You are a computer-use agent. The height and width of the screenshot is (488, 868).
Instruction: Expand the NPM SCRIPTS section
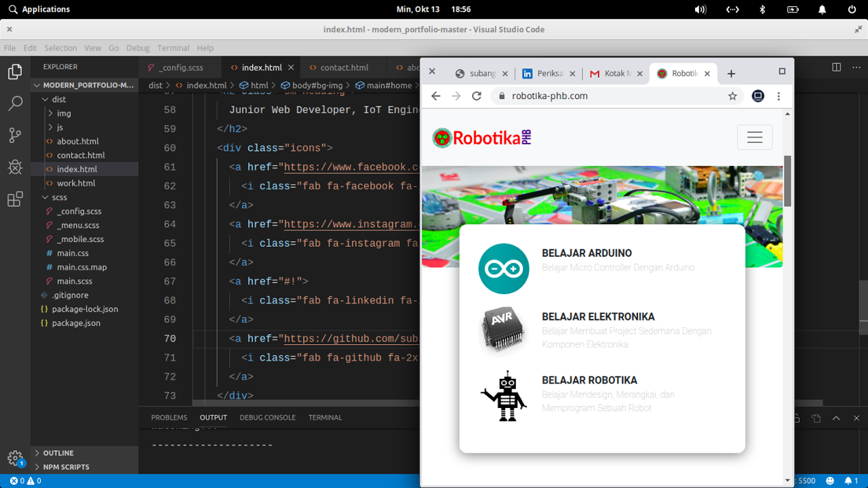(85, 467)
